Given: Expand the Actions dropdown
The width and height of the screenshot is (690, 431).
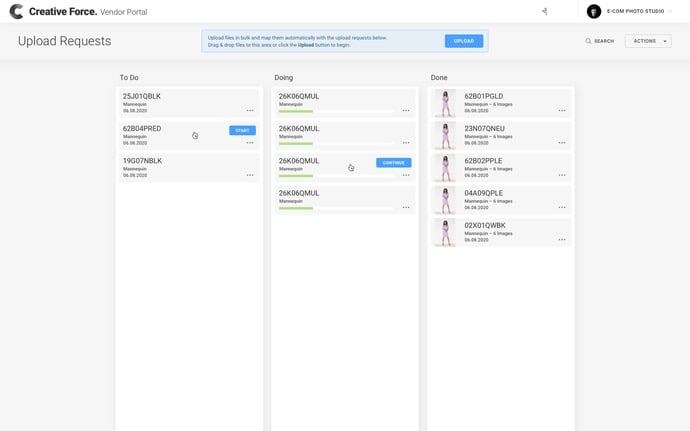Looking at the screenshot, I should (x=647, y=41).
